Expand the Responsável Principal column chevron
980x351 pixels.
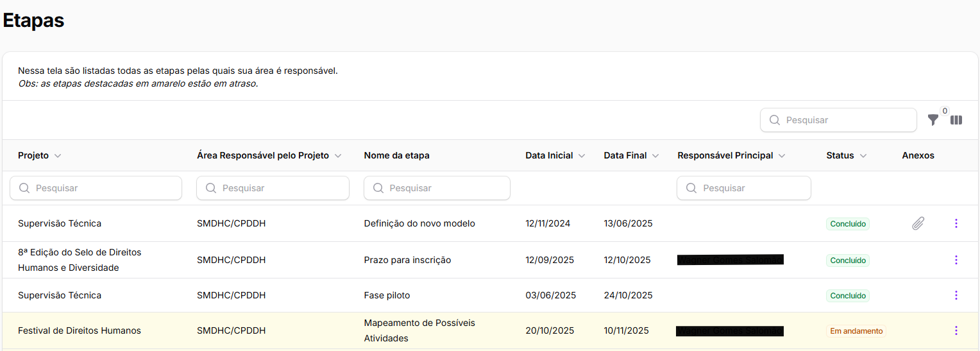[782, 156]
